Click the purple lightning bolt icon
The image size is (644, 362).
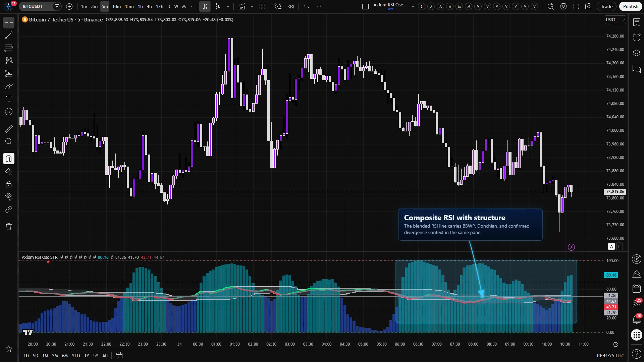click(x=571, y=247)
